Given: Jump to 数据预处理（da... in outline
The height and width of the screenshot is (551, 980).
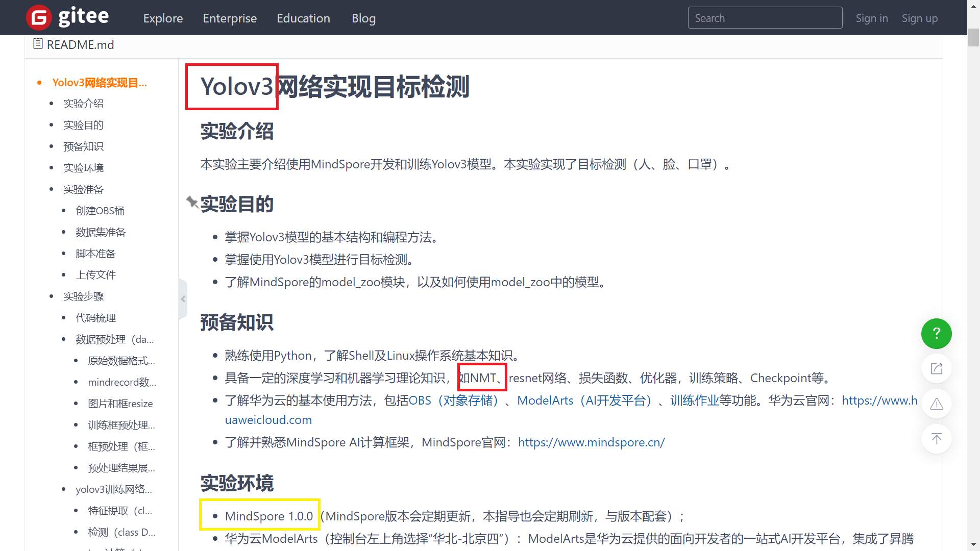Looking at the screenshot, I should (x=115, y=340).
